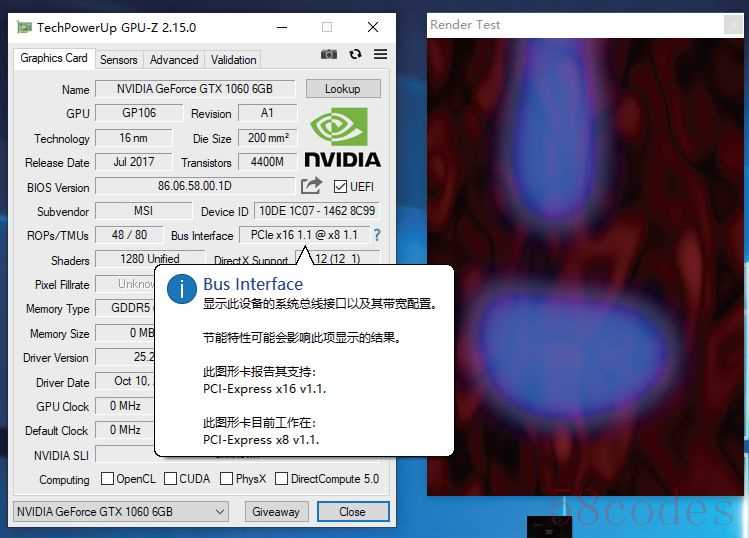Viewport: 749px width, 538px height.
Task: Click the Memory Size field 0 MB
Action: (x=125, y=333)
